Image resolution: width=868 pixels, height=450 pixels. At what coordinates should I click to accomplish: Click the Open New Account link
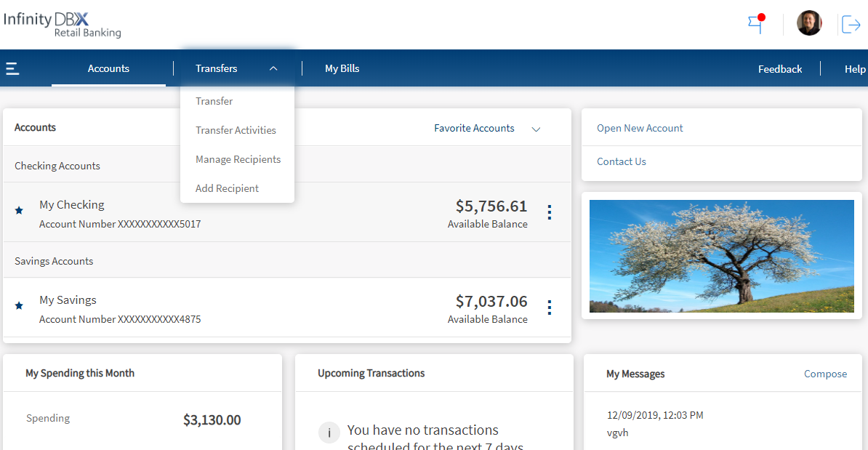click(640, 128)
